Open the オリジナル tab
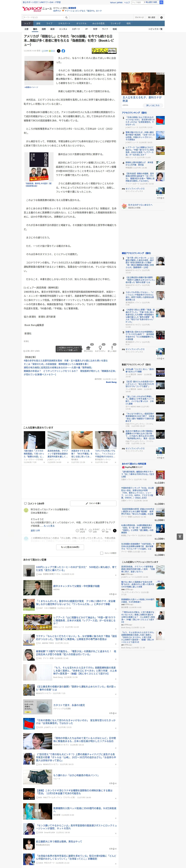Viewport: 186px width, 868px height. pos(81,23)
